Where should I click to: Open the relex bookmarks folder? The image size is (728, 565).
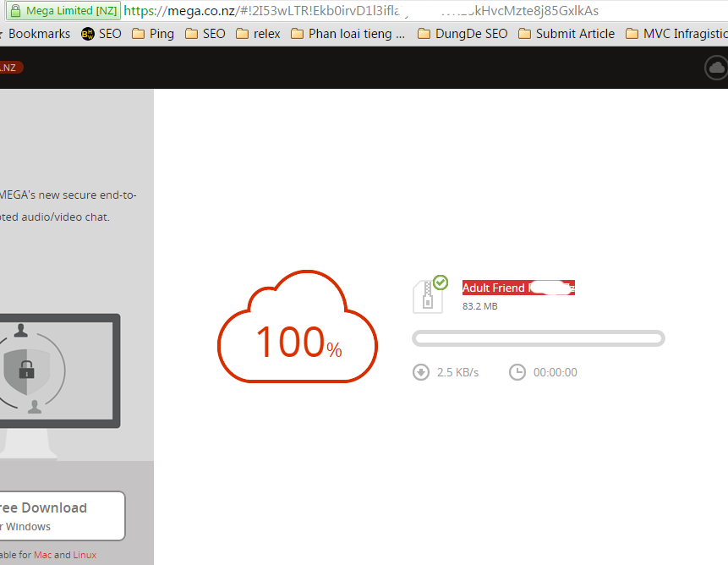point(258,34)
